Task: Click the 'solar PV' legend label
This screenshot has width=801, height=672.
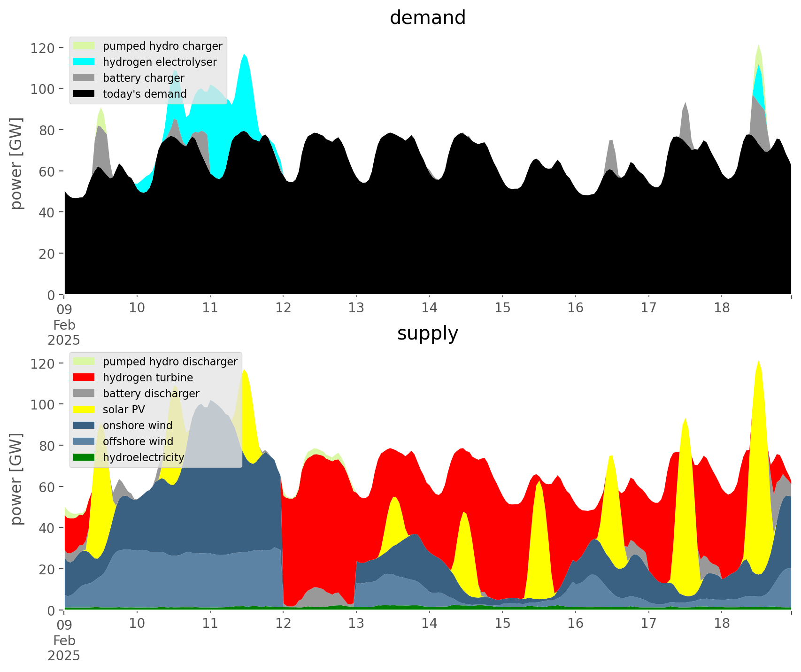Action: click(x=124, y=410)
